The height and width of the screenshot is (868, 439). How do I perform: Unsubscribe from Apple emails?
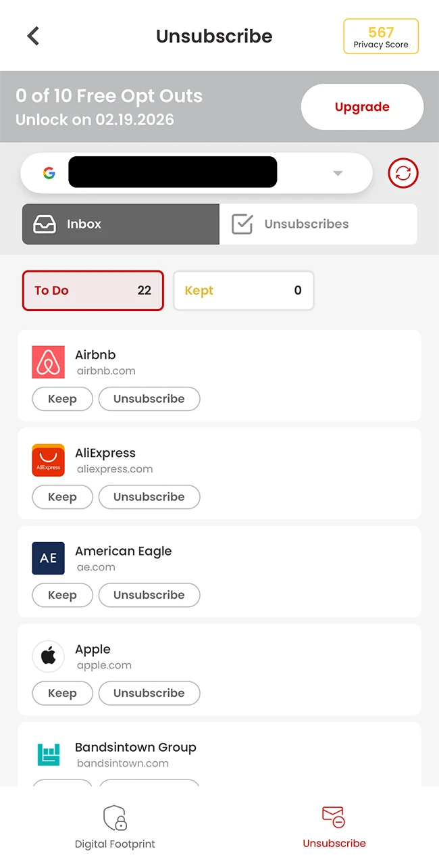tap(149, 693)
